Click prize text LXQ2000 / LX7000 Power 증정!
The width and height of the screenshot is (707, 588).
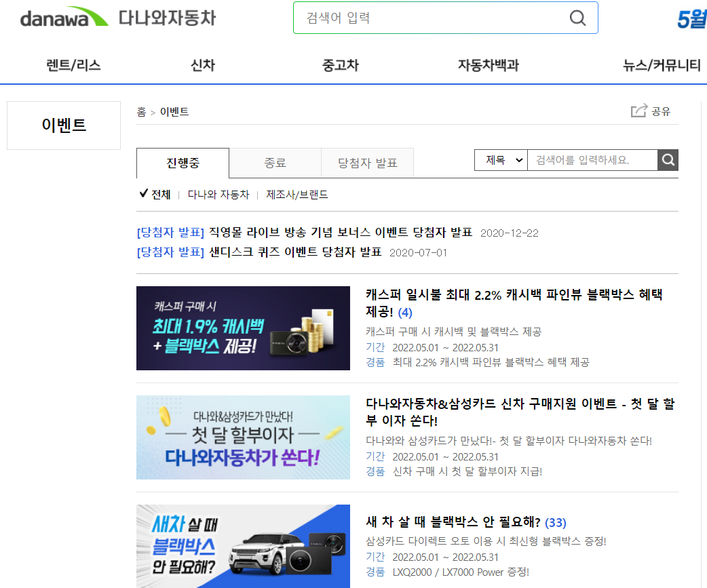pos(461,572)
